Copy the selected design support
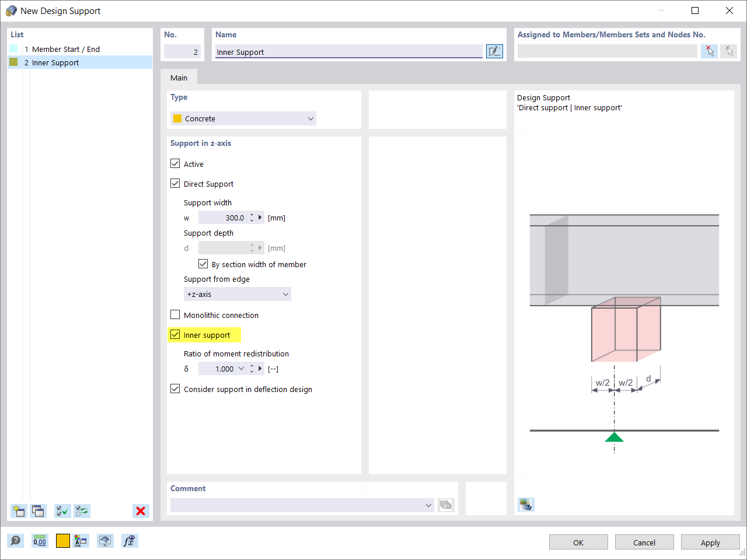Image resolution: width=747 pixels, height=560 pixels. pos(38,511)
